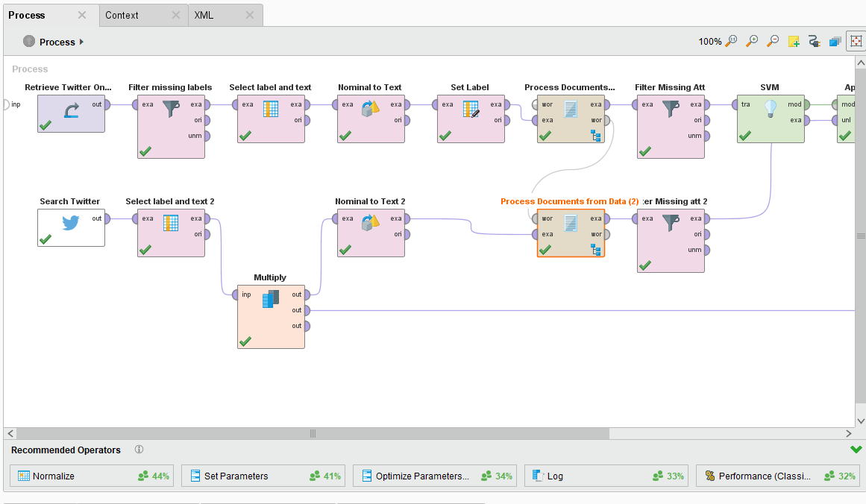Click the SVM mod output port
Viewport: 866px width, 504px height.
806,104
